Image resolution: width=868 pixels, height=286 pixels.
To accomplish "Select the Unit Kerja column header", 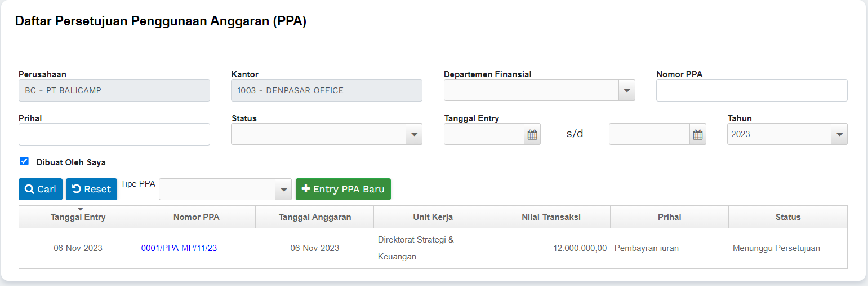I will point(433,217).
